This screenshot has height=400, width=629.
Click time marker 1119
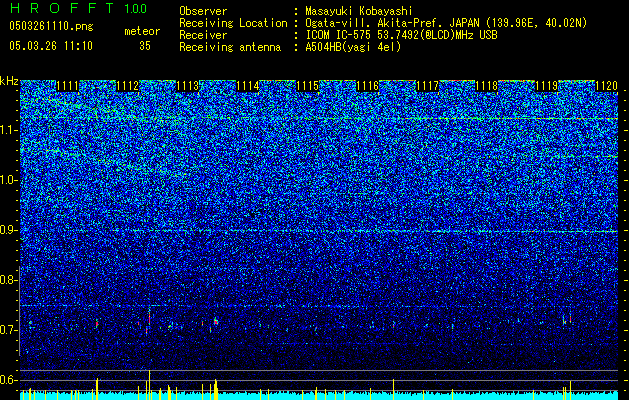[547, 86]
